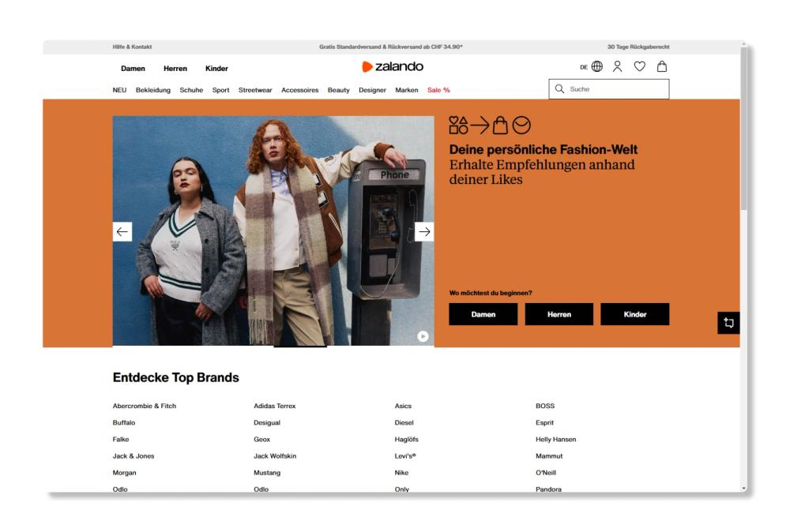This screenshot has width=790, height=532.
Task: Open Morgan brand link
Action: click(125, 472)
